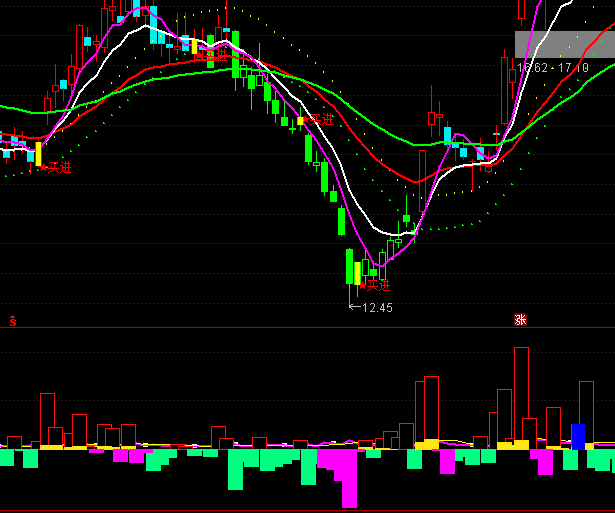Click the yellow candle at the first 买进 signal
The width and height of the screenshot is (615, 513).
pos(38,153)
